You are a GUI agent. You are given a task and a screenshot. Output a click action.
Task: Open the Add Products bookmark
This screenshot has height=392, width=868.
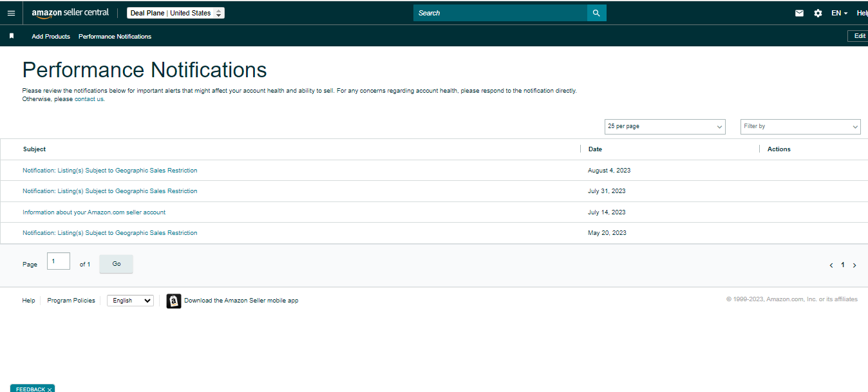(x=51, y=37)
